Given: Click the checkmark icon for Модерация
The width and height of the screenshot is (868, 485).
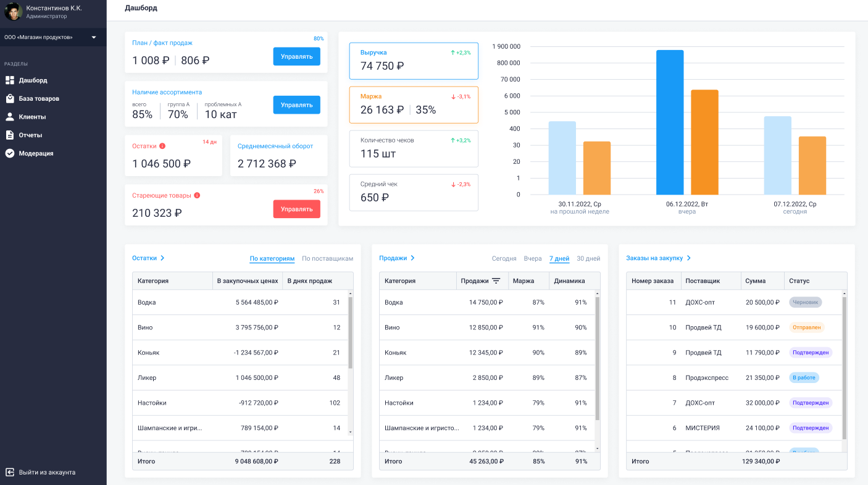Looking at the screenshot, I should point(10,153).
